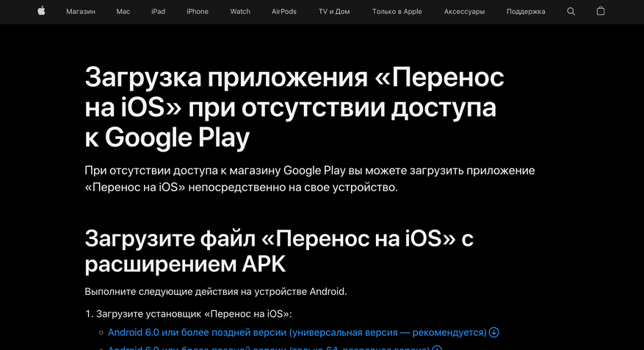Image resolution: width=644 pixels, height=350 pixels.
Task: Choose AirPods in the navigation bar
Action: (283, 12)
